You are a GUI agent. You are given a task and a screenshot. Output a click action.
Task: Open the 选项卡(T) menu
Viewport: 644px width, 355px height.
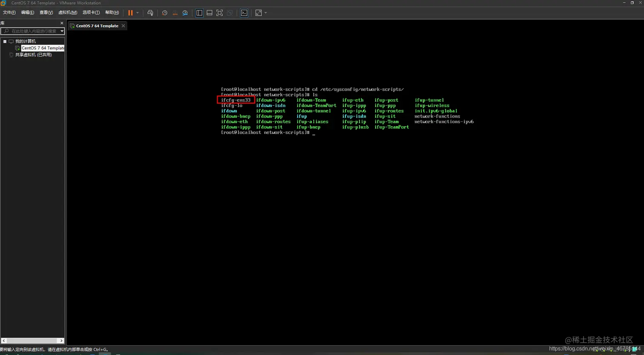click(91, 13)
